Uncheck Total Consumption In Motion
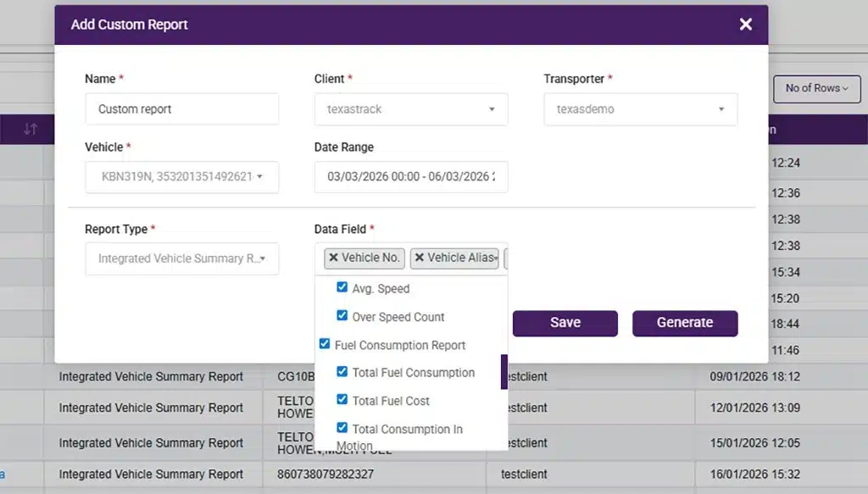Image resolution: width=868 pixels, height=494 pixels. (x=342, y=428)
